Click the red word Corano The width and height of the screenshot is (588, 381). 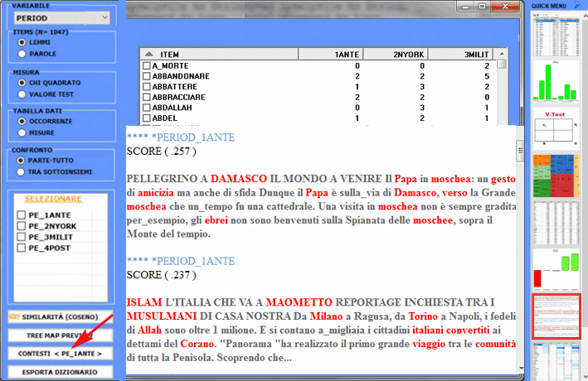[197, 344]
